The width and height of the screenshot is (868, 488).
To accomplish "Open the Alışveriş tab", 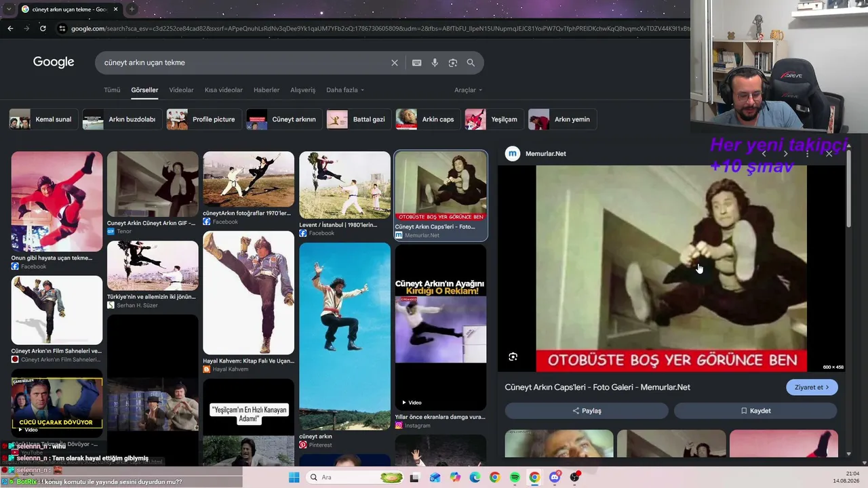I will tap(303, 90).
